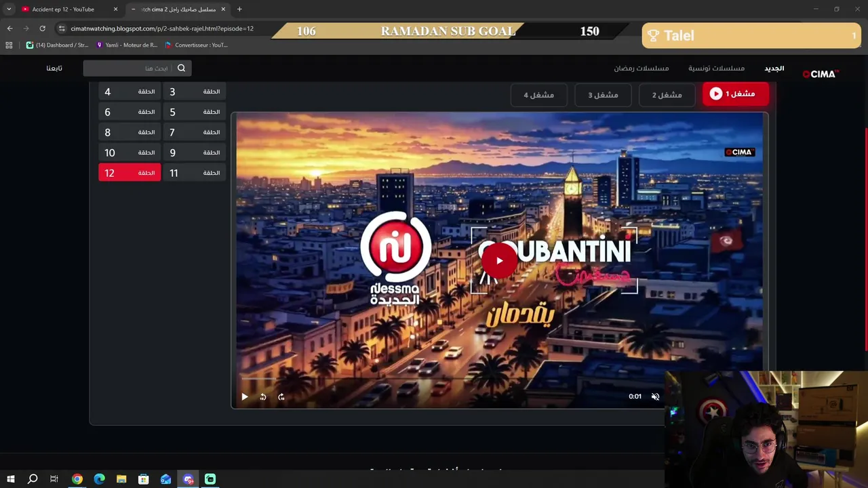The width and height of the screenshot is (868, 488).
Task: Select episode الحلقة 5
Action: (195, 112)
